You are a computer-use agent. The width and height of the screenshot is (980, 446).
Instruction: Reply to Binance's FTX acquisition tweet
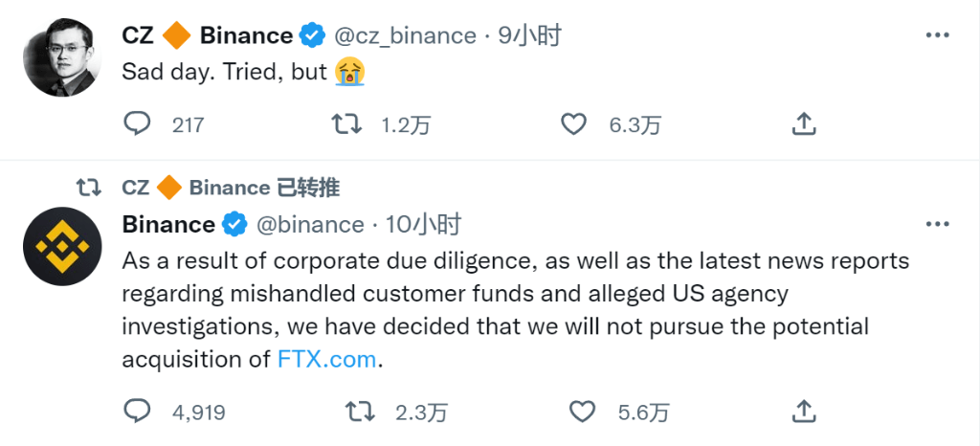tap(138, 412)
